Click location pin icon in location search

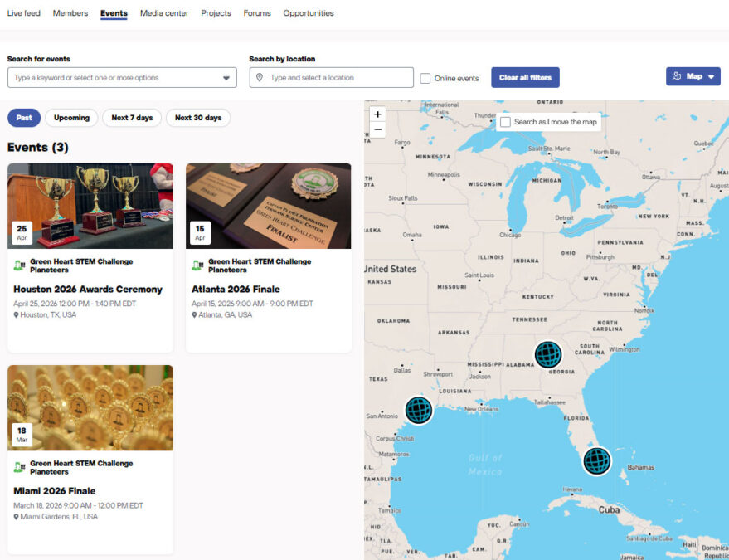click(x=260, y=78)
